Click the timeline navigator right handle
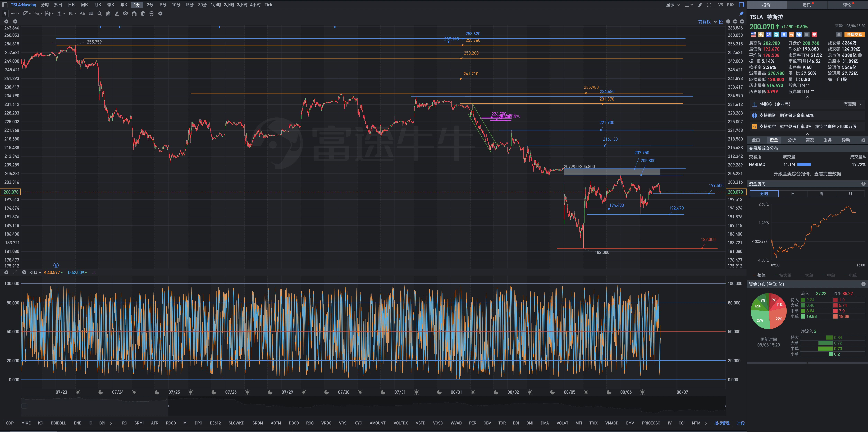 point(724,406)
